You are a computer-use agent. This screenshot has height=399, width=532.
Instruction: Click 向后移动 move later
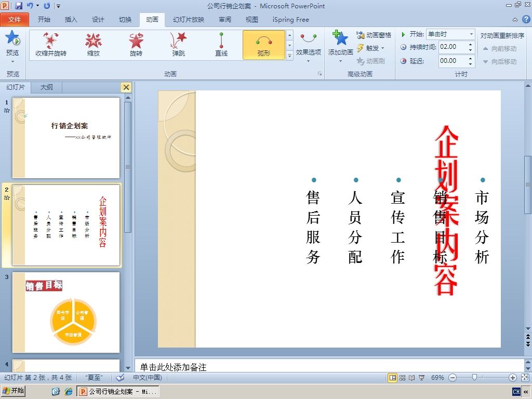tap(499, 61)
